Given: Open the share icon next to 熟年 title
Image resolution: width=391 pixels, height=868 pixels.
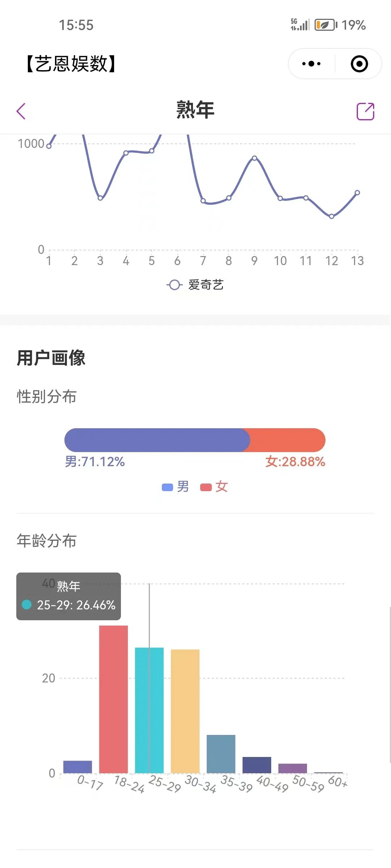Looking at the screenshot, I should (366, 110).
